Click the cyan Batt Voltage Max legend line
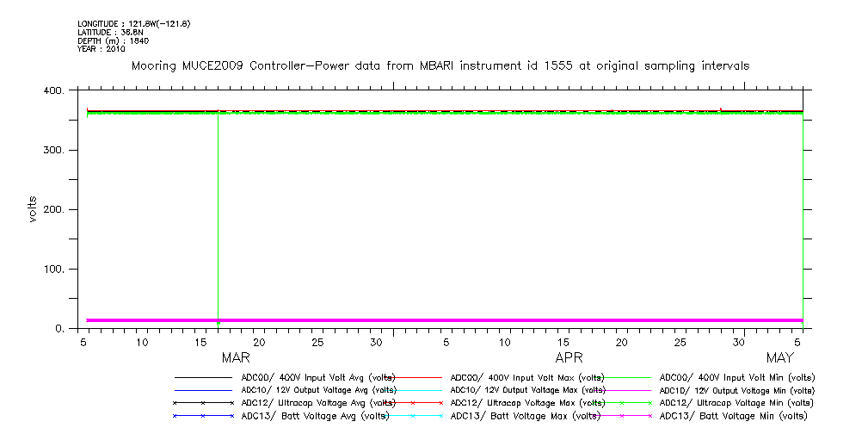Viewport: 868px width, 434px height. pos(413,416)
